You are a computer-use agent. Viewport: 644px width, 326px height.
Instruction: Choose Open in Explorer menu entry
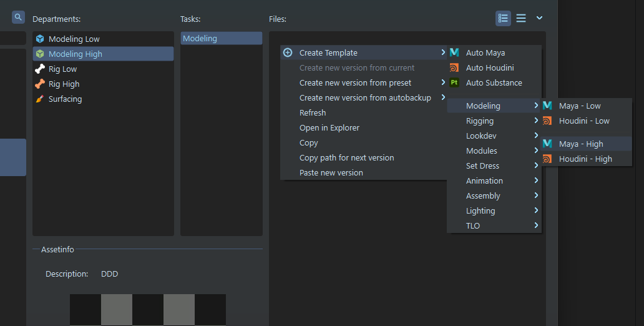pyautogui.click(x=329, y=128)
